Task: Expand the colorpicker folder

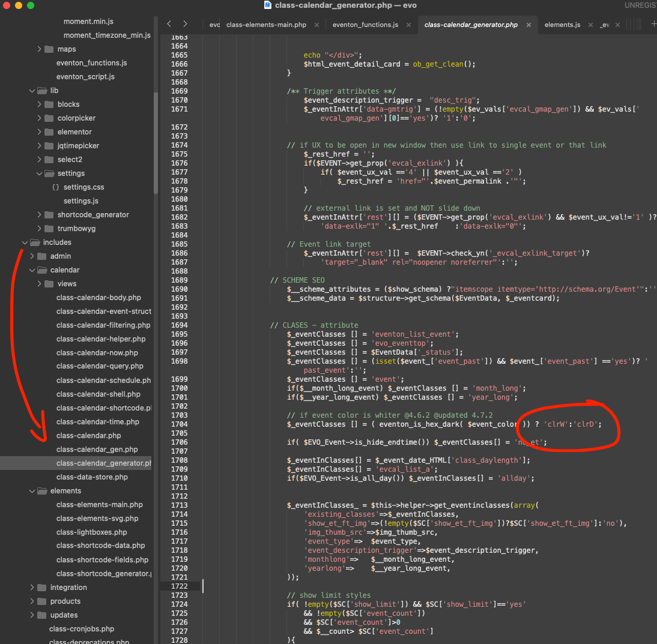Action: point(39,118)
